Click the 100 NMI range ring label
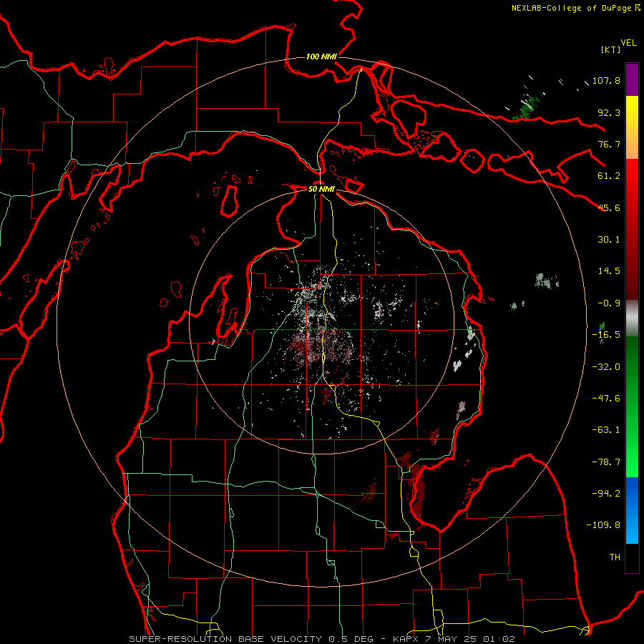 pos(321,57)
